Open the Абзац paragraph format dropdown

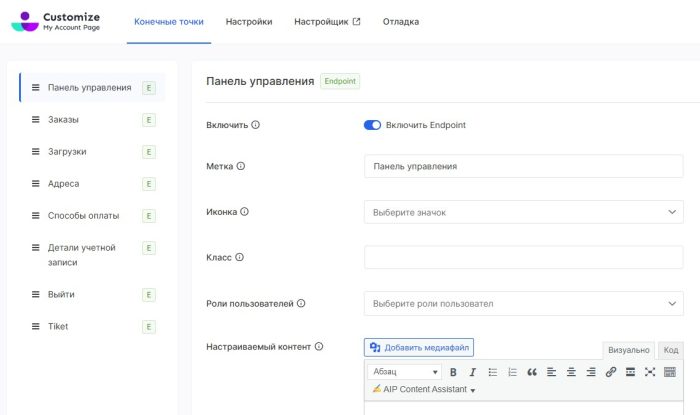[x=404, y=372]
